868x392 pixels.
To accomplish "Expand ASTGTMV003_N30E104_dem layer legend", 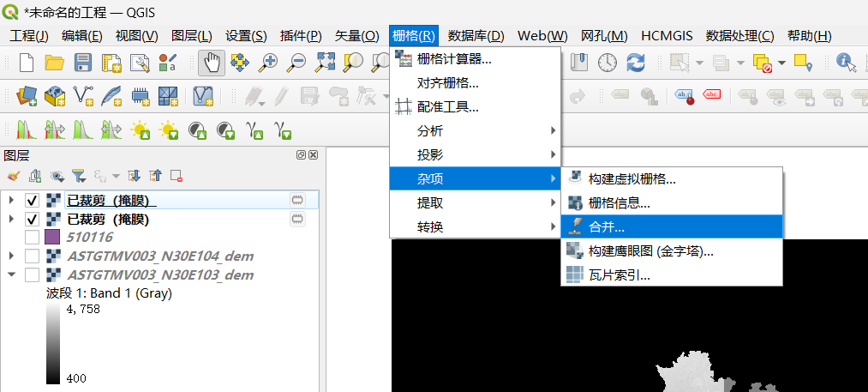I will [x=12, y=256].
